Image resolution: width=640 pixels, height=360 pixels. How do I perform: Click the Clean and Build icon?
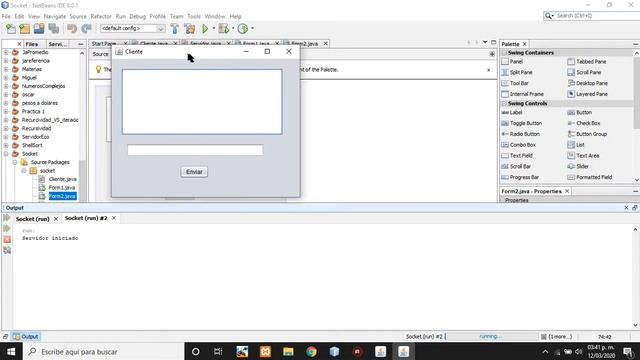pos(189,29)
